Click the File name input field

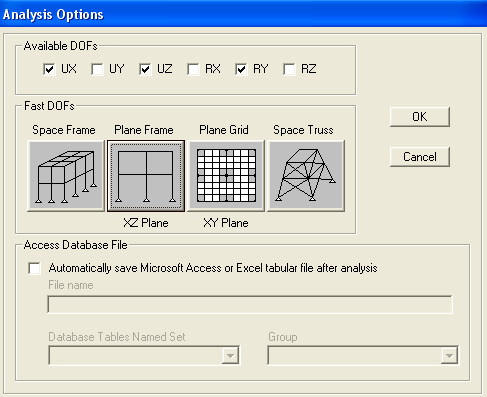pyautogui.click(x=250, y=304)
